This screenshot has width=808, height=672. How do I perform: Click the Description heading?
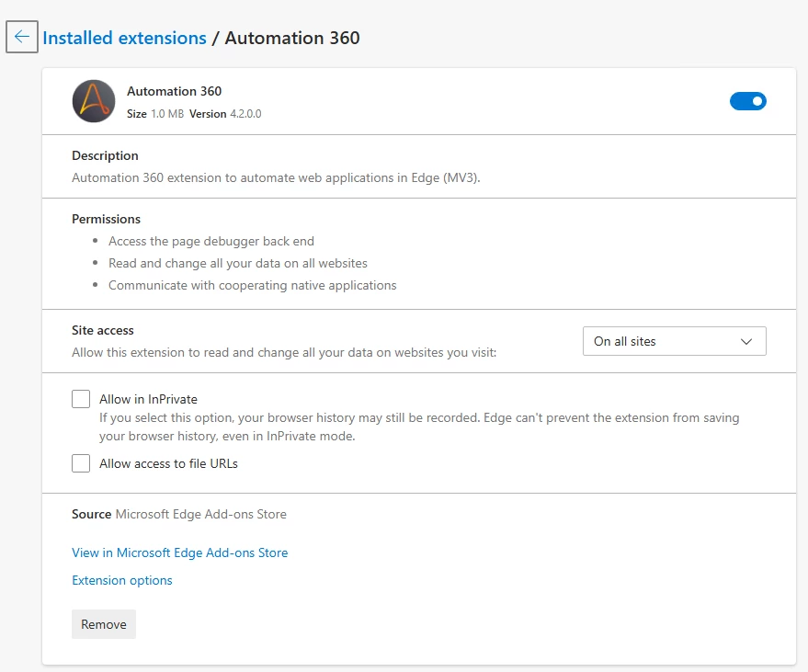(x=105, y=155)
